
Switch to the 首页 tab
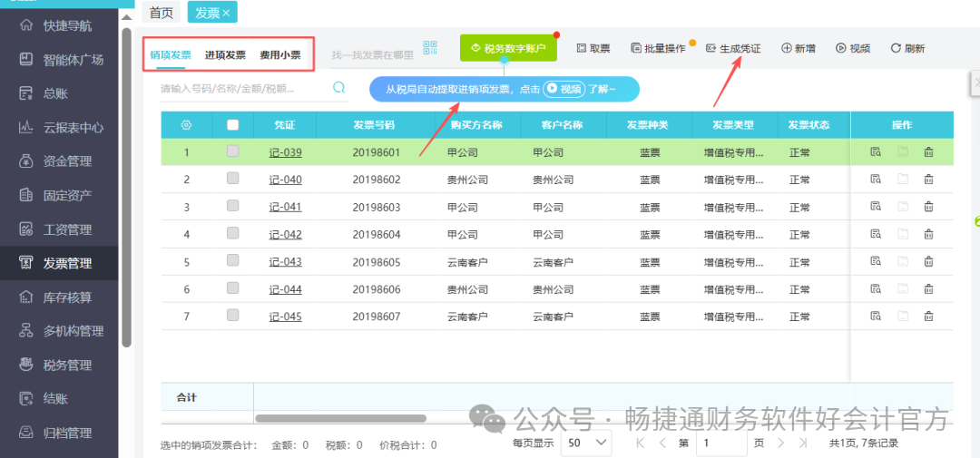coord(162,13)
